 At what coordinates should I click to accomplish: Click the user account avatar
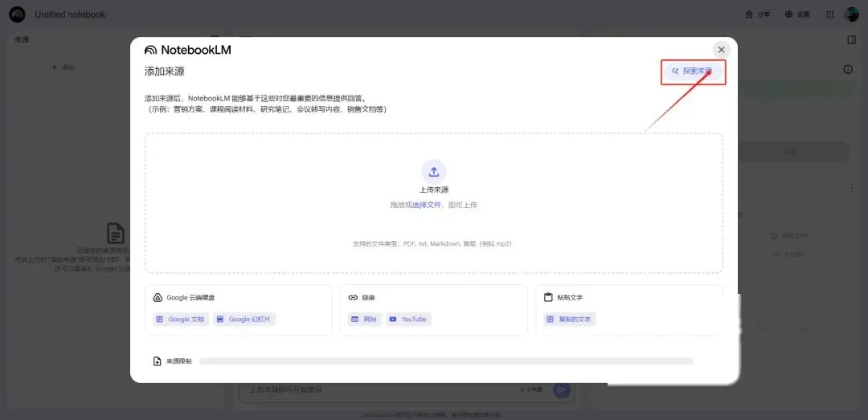851,14
